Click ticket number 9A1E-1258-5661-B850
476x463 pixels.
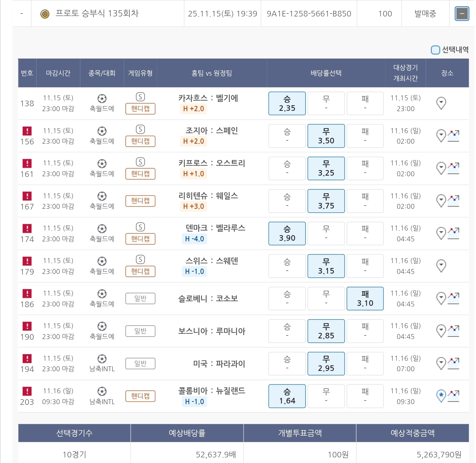(x=309, y=14)
